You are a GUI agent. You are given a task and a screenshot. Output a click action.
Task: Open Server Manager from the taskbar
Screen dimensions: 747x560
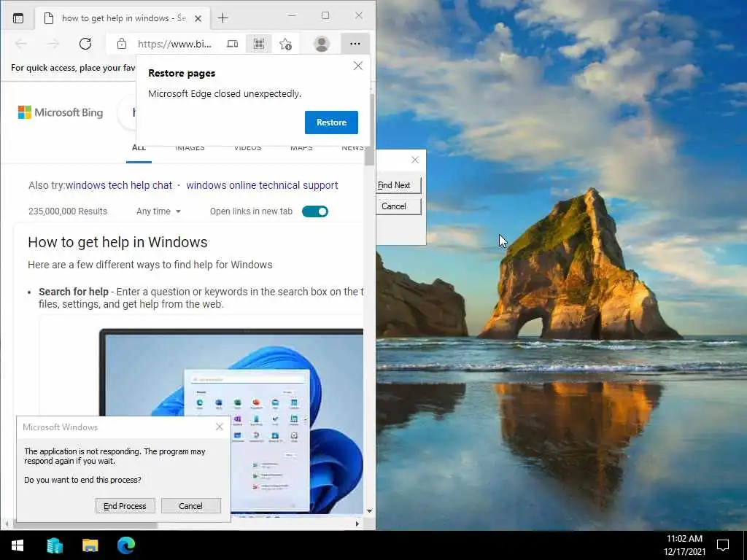pos(54,545)
